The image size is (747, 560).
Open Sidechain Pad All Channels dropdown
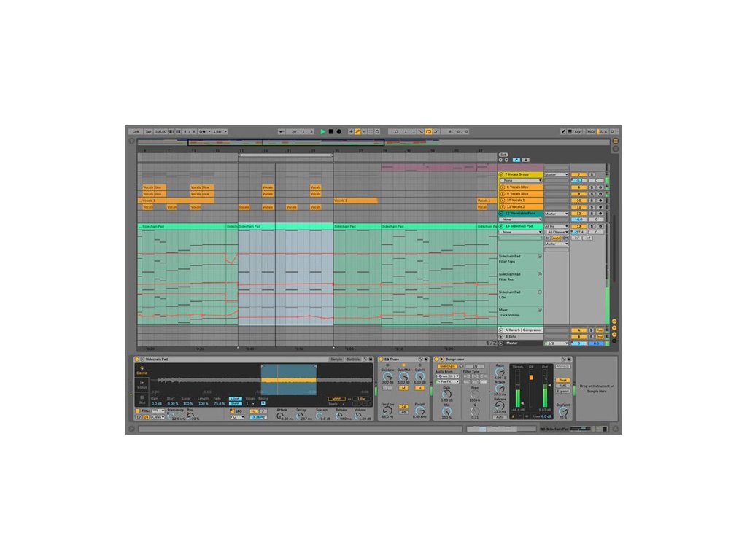[x=557, y=232]
